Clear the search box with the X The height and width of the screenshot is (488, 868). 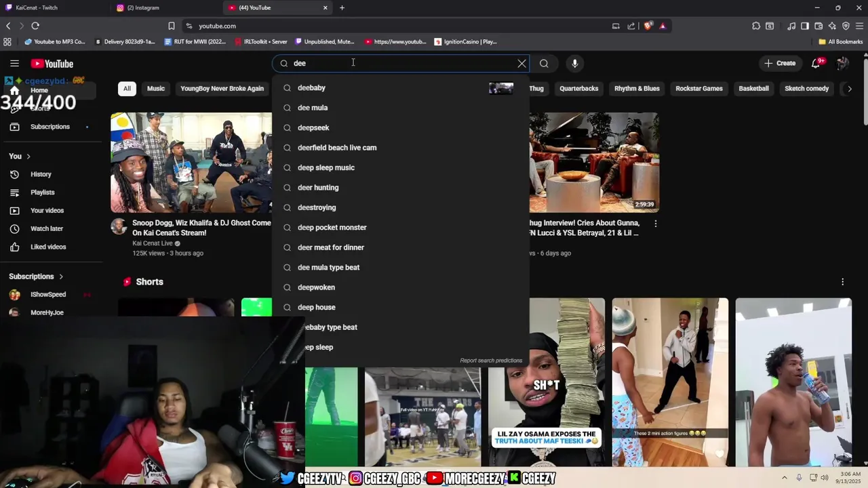point(521,64)
